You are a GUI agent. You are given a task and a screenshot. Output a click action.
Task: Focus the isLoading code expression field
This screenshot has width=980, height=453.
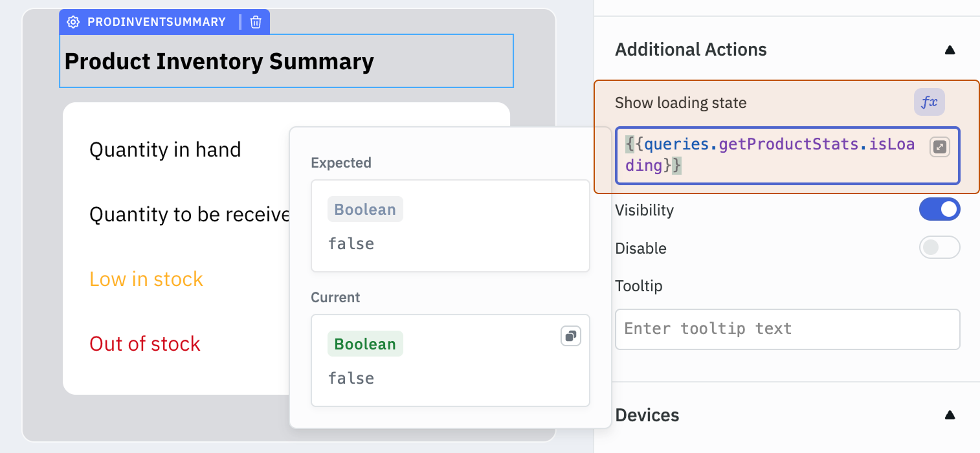coord(770,155)
